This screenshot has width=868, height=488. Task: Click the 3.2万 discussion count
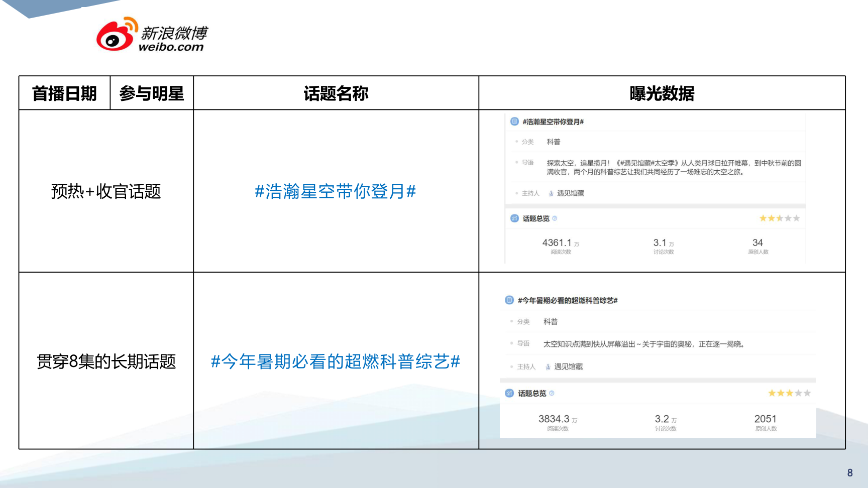[666, 419]
